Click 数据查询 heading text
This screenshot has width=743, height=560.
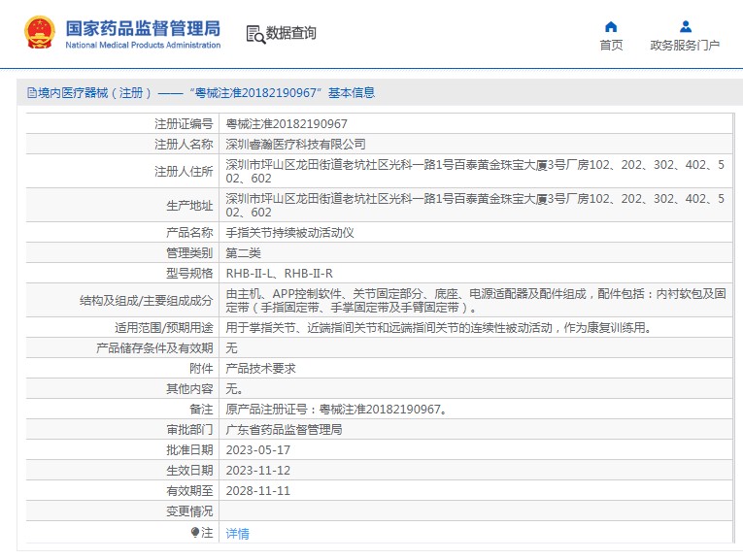click(x=291, y=33)
